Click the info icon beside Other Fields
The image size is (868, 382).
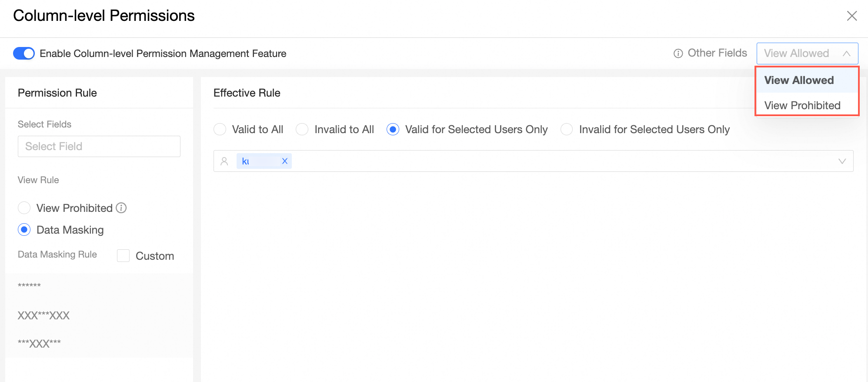click(678, 54)
